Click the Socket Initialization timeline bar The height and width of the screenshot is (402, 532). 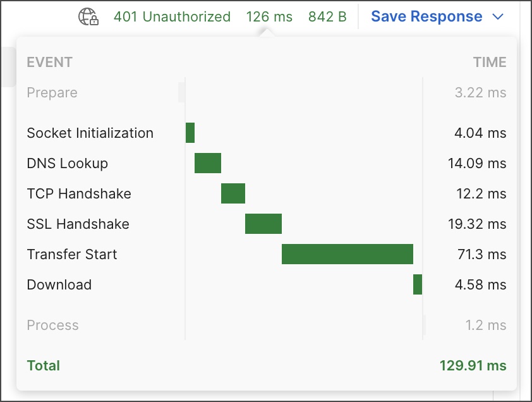(189, 133)
